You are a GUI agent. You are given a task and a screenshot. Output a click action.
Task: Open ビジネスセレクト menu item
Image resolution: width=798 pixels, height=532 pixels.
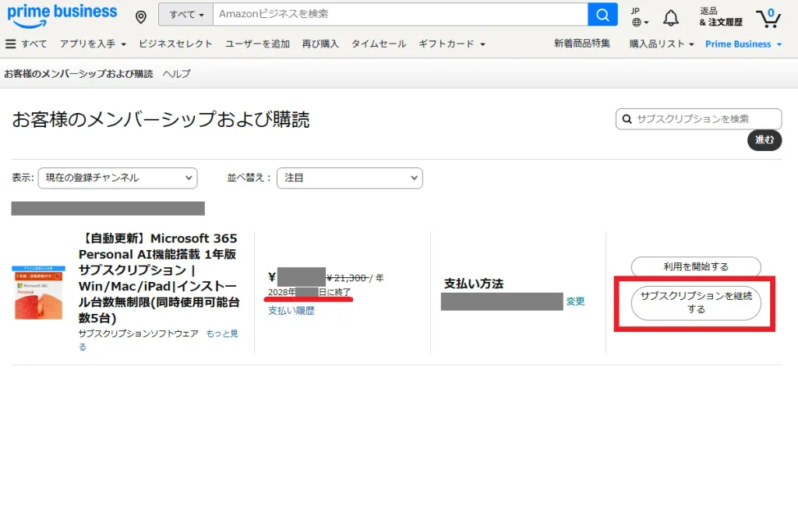click(175, 44)
